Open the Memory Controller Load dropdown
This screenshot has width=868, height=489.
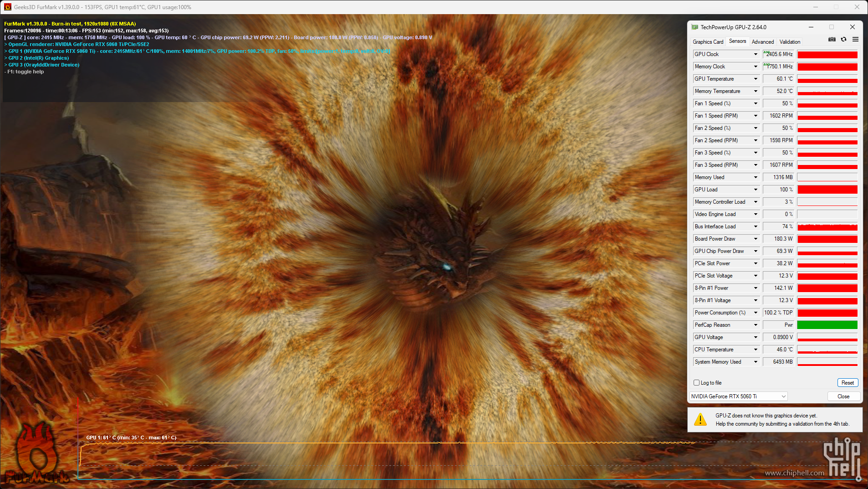[x=756, y=202]
